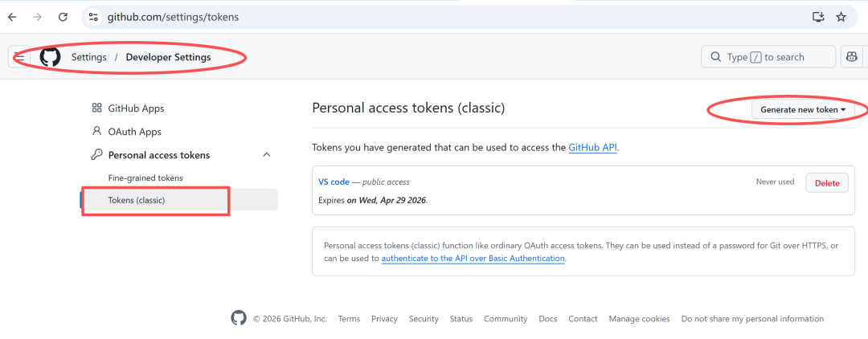
Task: Bookmark this page with the star icon
Action: click(x=841, y=16)
